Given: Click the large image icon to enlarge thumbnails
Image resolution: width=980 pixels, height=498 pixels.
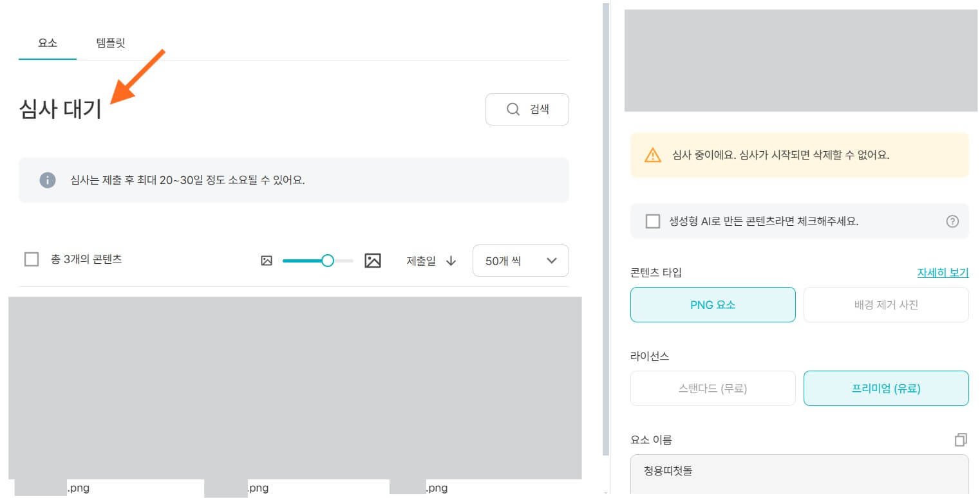Looking at the screenshot, I should tap(372, 261).
